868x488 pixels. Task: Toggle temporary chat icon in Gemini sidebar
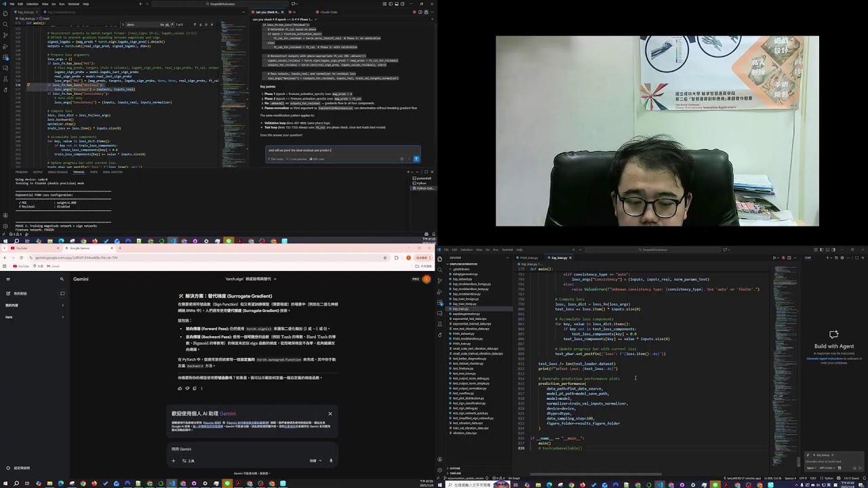pyautogui.click(x=62, y=293)
